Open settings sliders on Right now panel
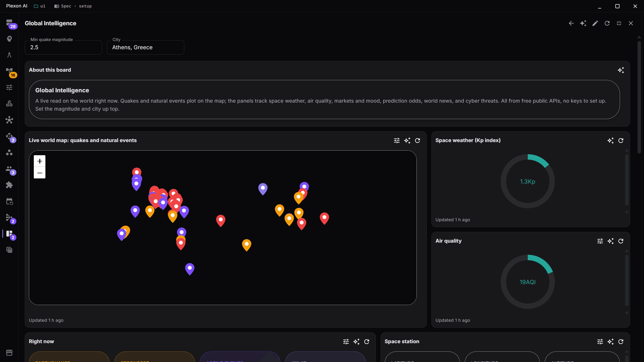644x362 pixels. tap(346, 342)
